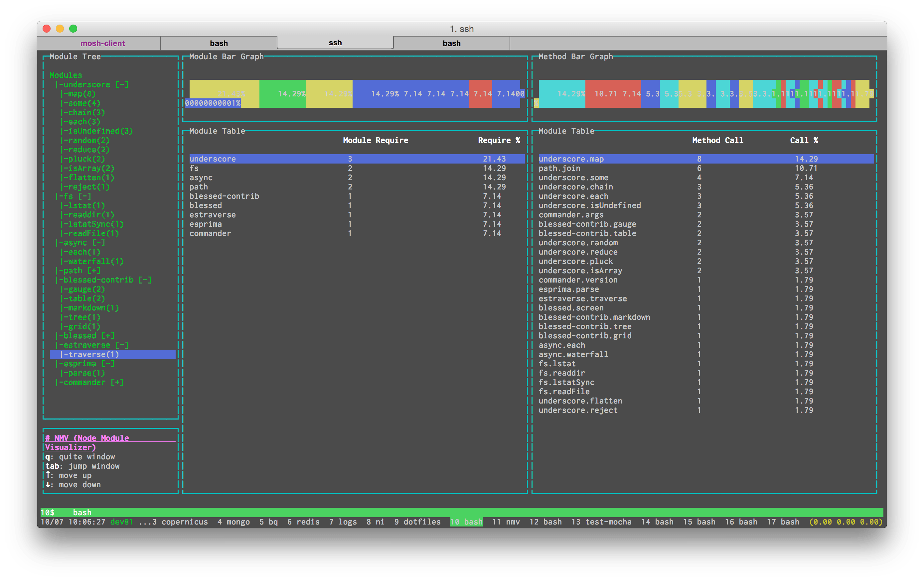
Task: Click the Method Call column header
Action: coord(717,140)
